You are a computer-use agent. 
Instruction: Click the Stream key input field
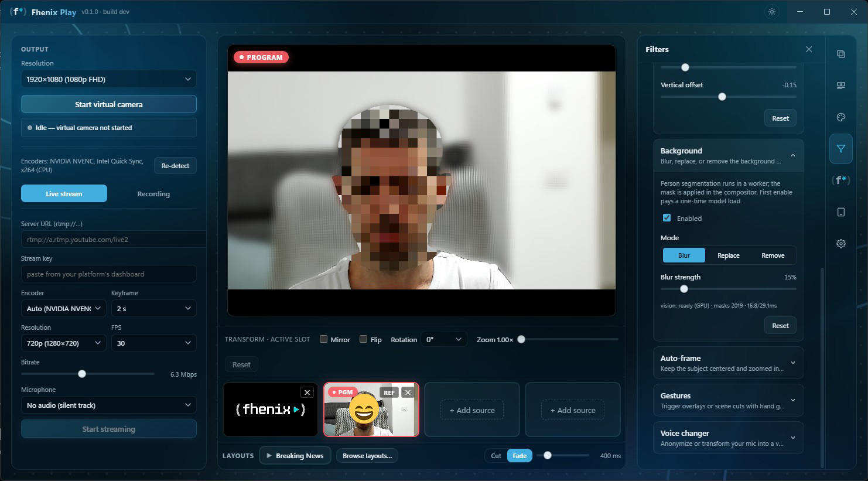tap(109, 274)
